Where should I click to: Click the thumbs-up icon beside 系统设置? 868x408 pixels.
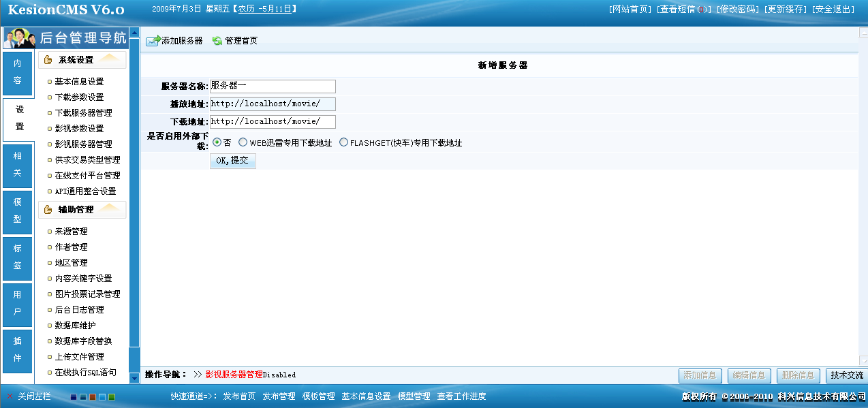48,60
